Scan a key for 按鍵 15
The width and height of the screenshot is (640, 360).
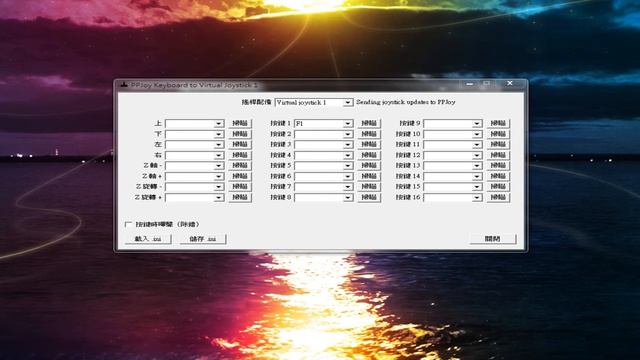click(498, 187)
